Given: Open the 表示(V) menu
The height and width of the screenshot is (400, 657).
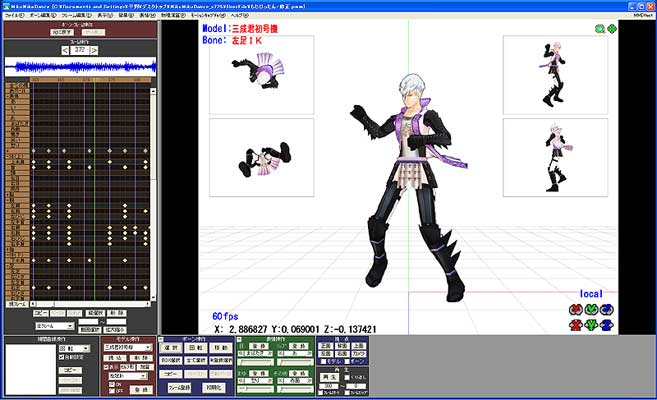Looking at the screenshot, I should pyautogui.click(x=105, y=15).
